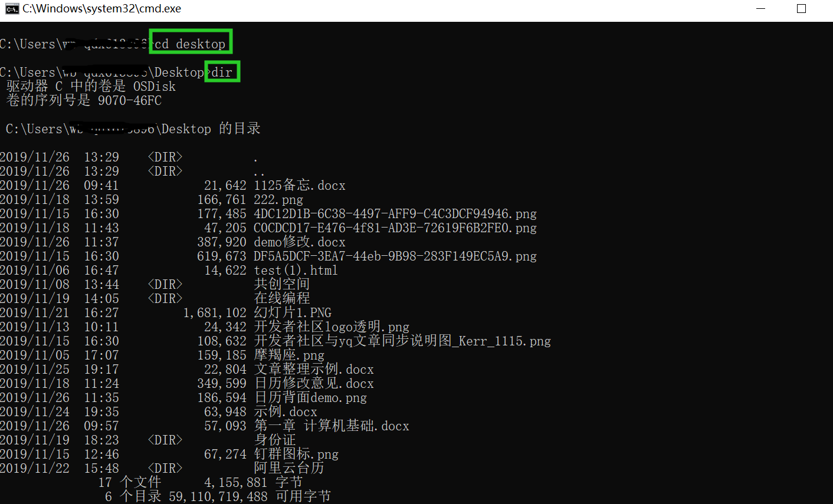Click the volume serial number 9070-46FC
Screen dimensions: 833x504
[x=130, y=100]
